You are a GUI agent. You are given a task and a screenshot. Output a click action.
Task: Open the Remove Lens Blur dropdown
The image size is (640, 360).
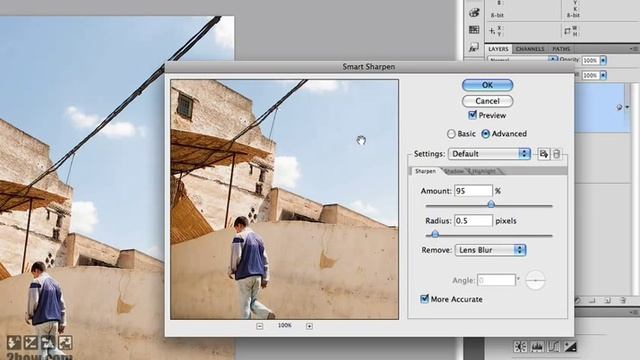click(x=490, y=250)
